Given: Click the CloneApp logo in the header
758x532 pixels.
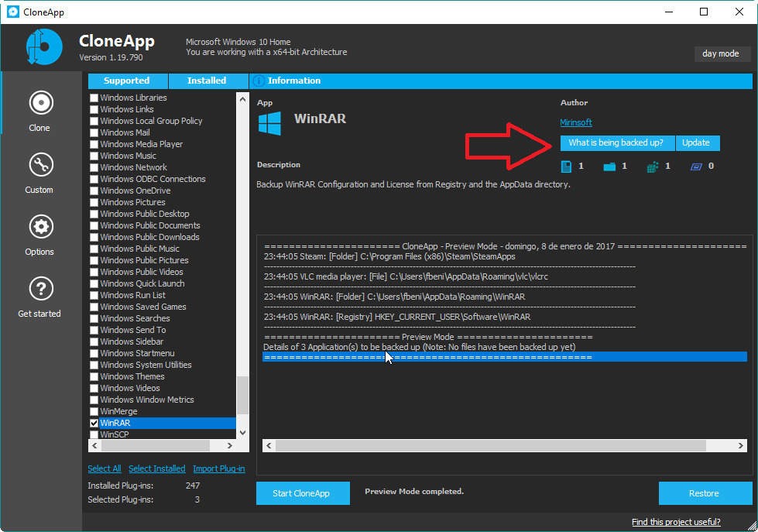Looking at the screenshot, I should coord(44,46).
